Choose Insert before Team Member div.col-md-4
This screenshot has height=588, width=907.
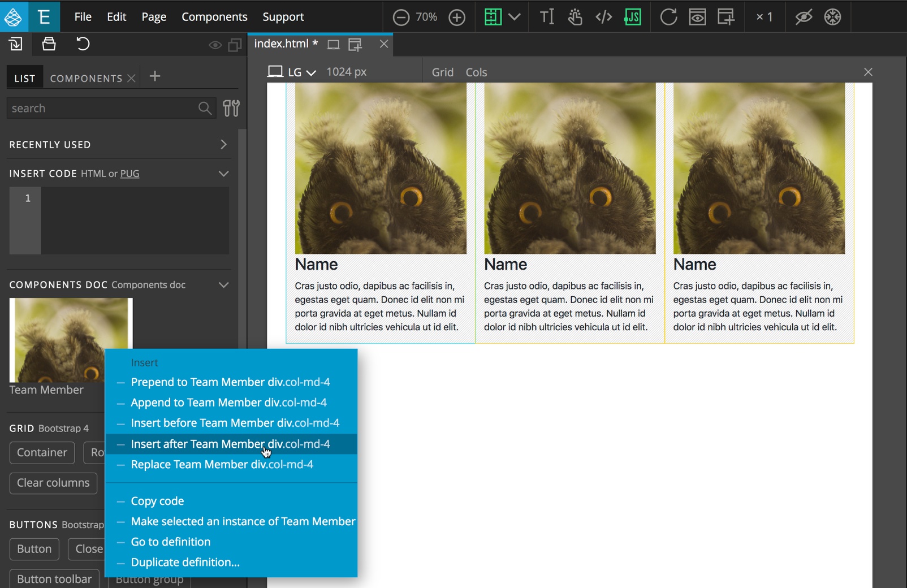[x=232, y=423]
